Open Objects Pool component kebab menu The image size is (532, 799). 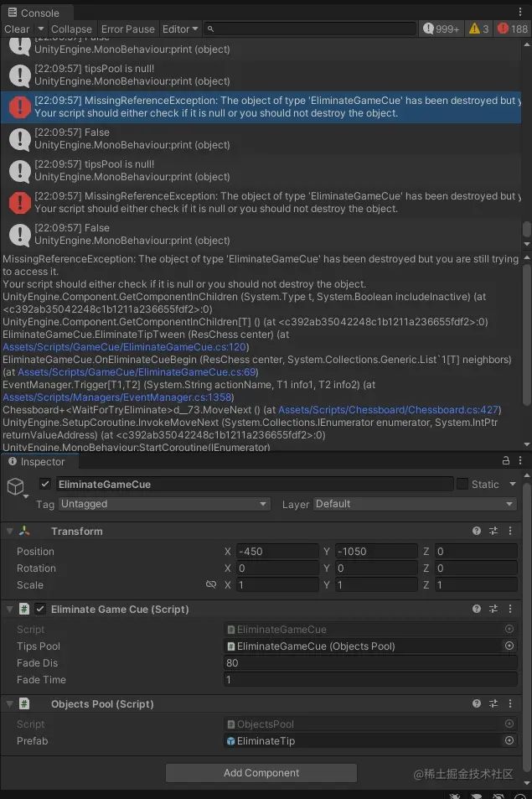point(510,703)
